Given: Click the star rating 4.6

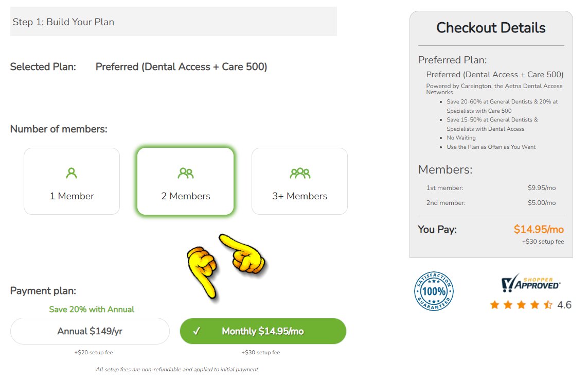Looking at the screenshot, I should click(530, 305).
